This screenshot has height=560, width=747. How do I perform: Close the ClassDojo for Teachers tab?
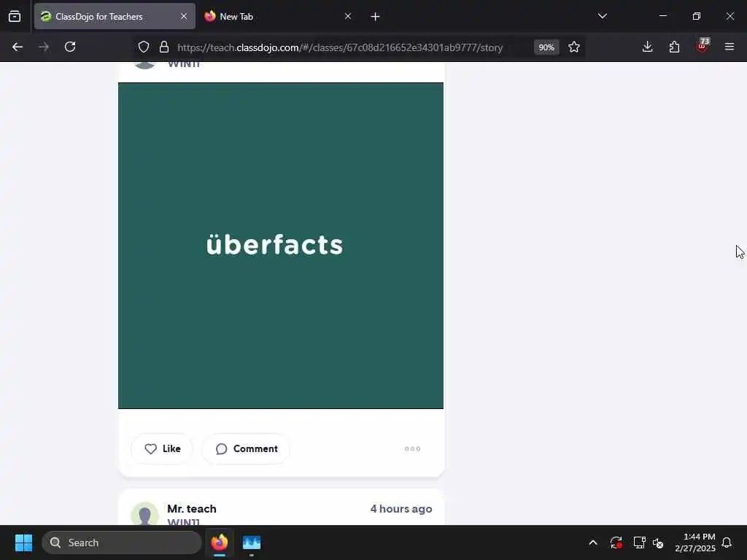click(x=184, y=16)
